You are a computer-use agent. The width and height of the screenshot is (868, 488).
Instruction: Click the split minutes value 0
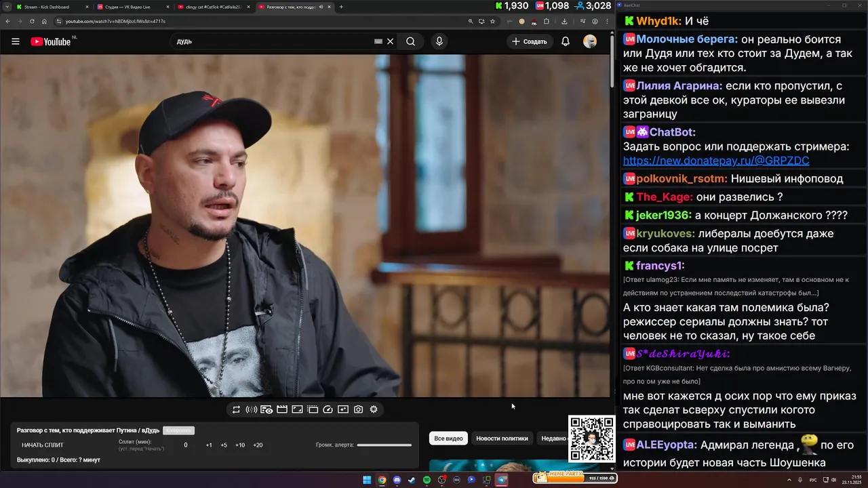(x=186, y=445)
